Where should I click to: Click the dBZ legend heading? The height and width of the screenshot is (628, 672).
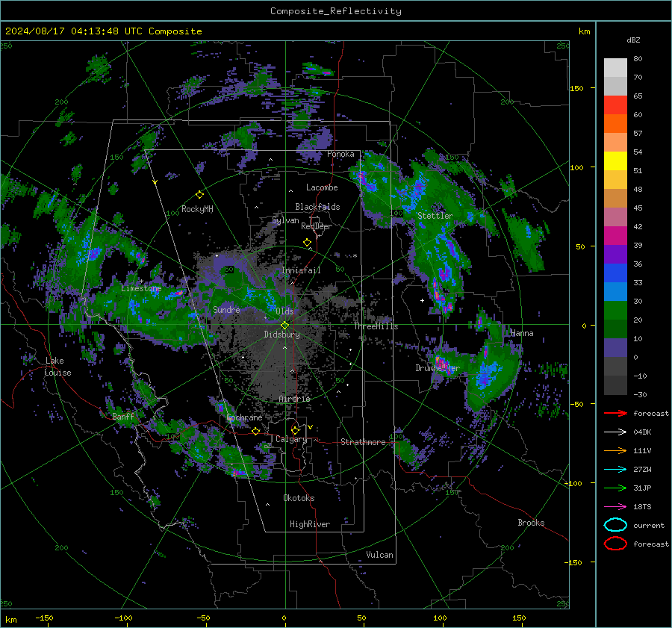[633, 40]
